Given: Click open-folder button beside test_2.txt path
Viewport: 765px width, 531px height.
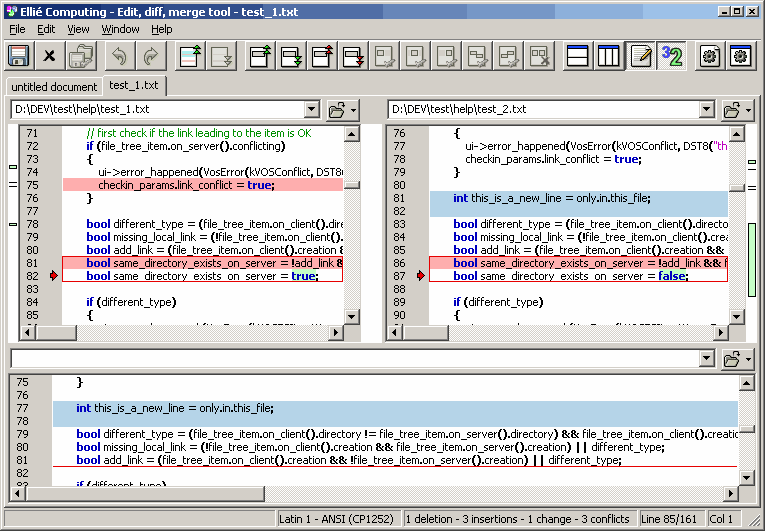Looking at the screenshot, I should pos(734,109).
